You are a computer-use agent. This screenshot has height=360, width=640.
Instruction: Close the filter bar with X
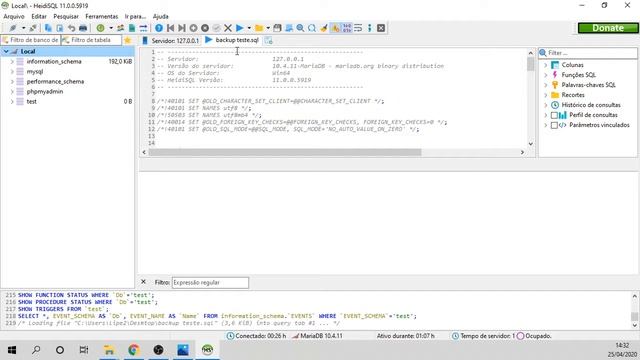coord(143,282)
